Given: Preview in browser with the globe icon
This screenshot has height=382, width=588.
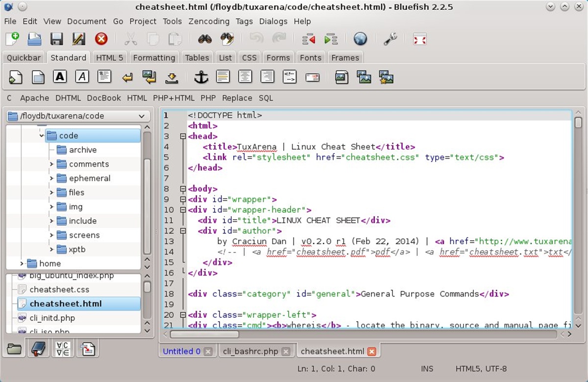Looking at the screenshot, I should click(x=360, y=39).
